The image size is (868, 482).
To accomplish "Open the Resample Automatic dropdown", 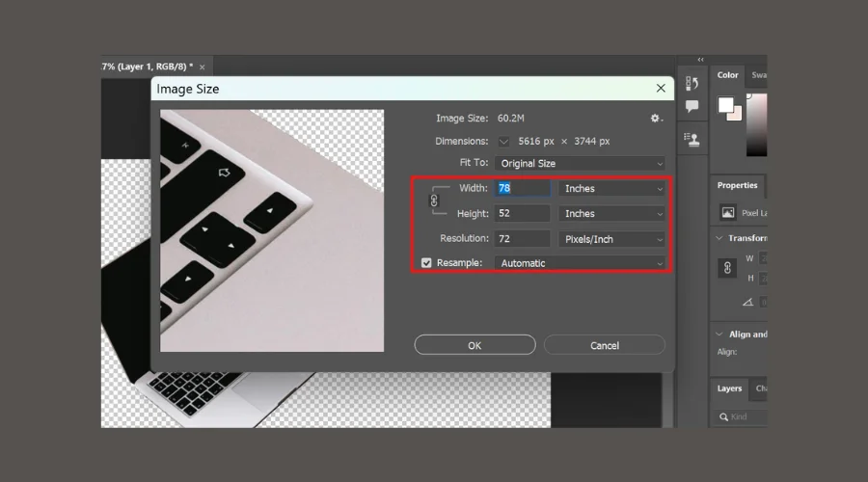I will pos(580,263).
